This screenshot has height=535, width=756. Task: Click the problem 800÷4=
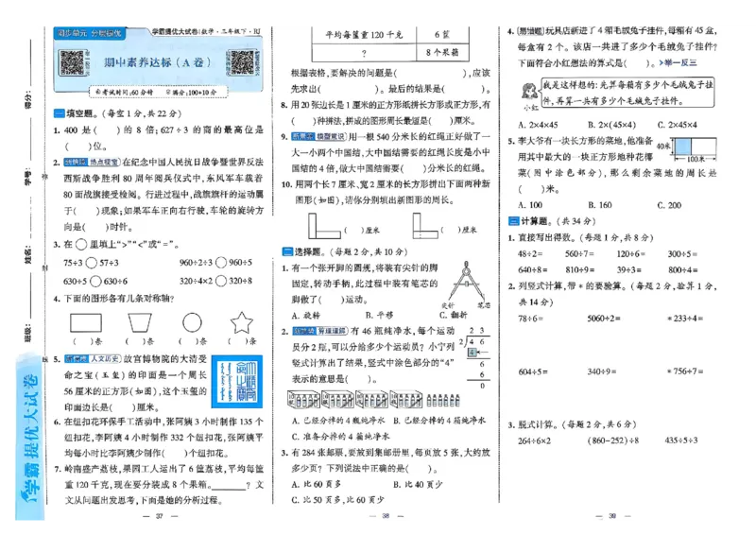[x=682, y=270]
